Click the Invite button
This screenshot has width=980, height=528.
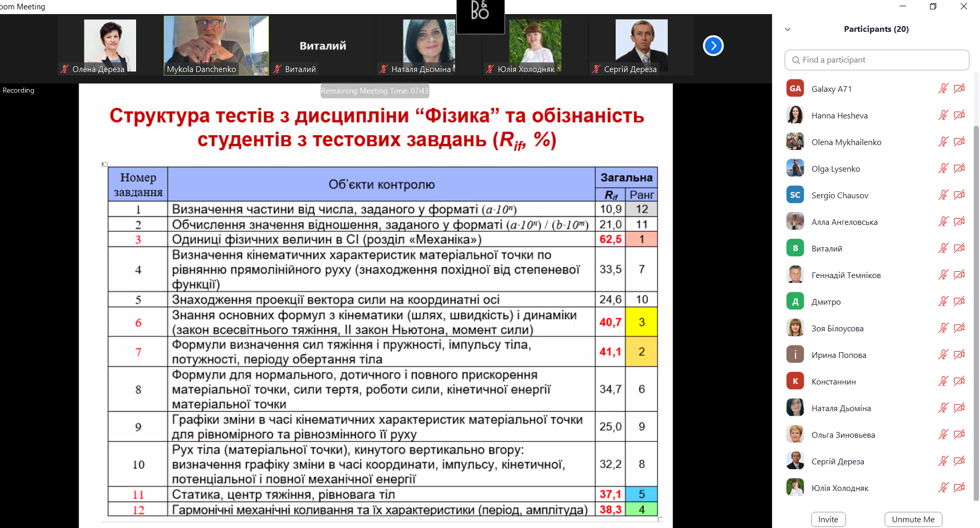tap(828, 519)
